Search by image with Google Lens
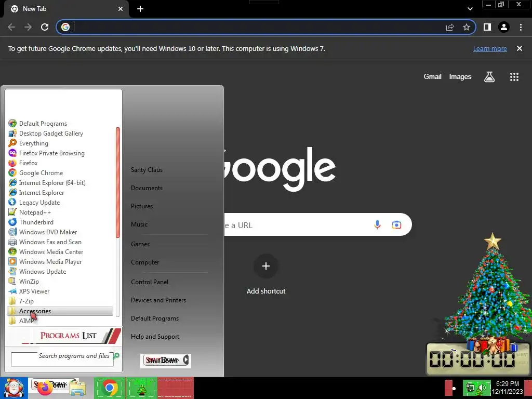 pos(396,224)
